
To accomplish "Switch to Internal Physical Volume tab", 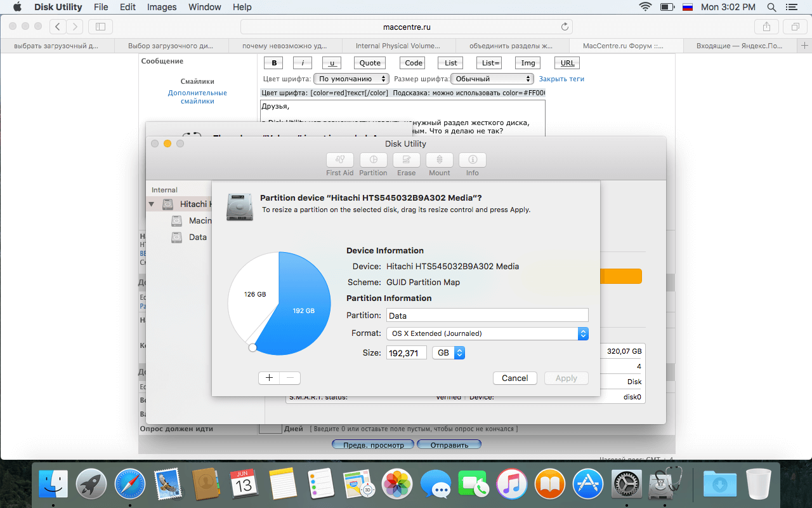I will coord(398,46).
